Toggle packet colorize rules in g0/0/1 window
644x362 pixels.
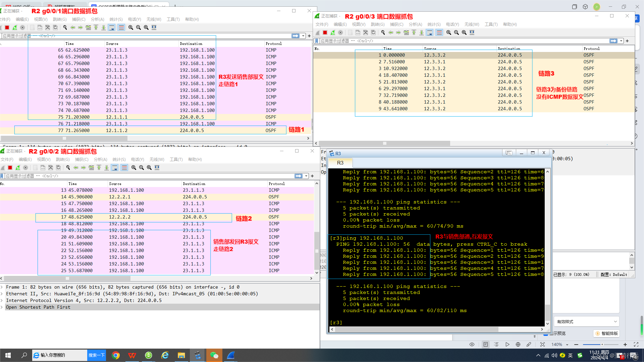121,27
